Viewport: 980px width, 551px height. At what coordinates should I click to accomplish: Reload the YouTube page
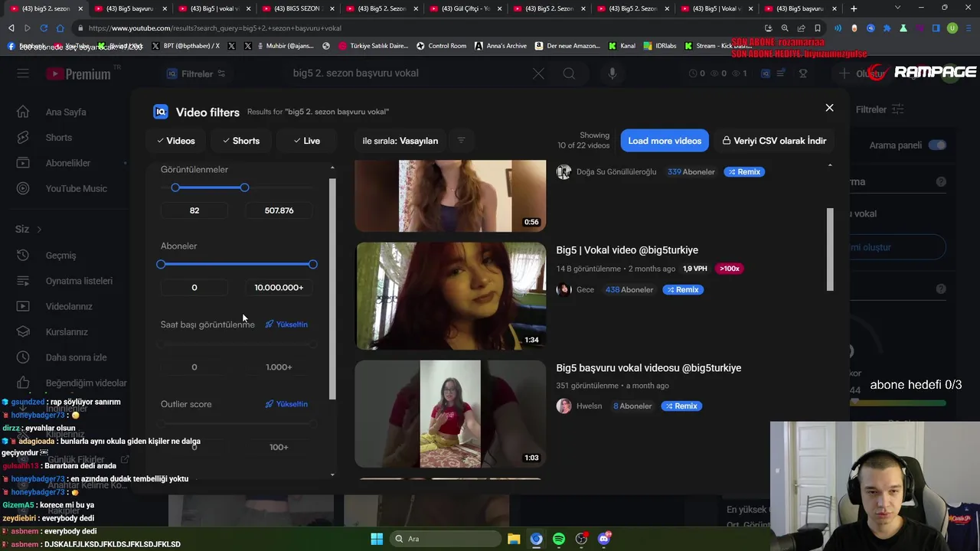pyautogui.click(x=44, y=28)
